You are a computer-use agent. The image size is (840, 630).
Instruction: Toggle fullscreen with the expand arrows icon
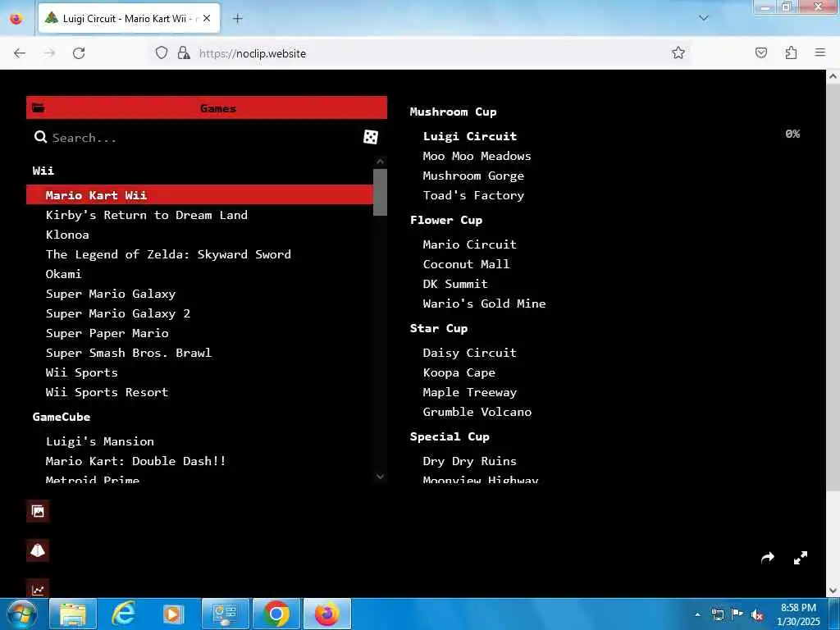801,558
